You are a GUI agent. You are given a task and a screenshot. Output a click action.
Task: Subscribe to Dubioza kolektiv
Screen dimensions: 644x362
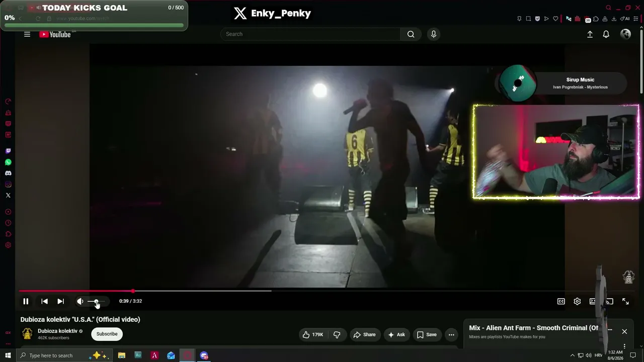(107, 334)
